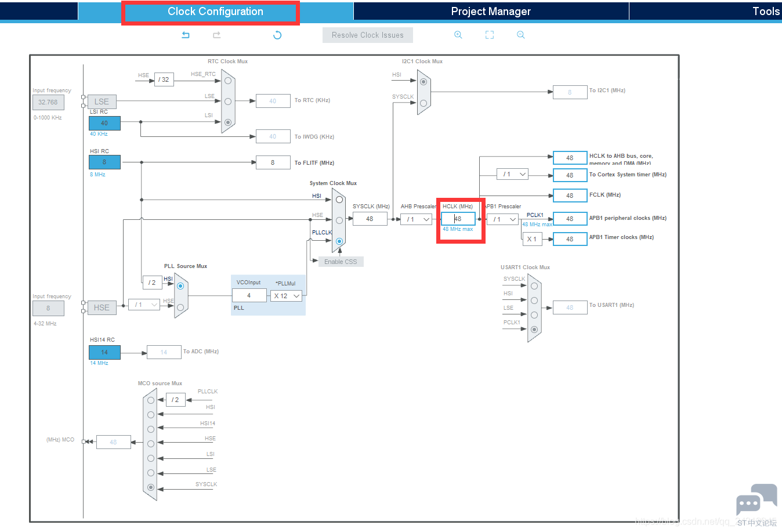Click the HSI14 RC 14 block
Viewport: 782px width, 532px height.
pyautogui.click(x=104, y=352)
